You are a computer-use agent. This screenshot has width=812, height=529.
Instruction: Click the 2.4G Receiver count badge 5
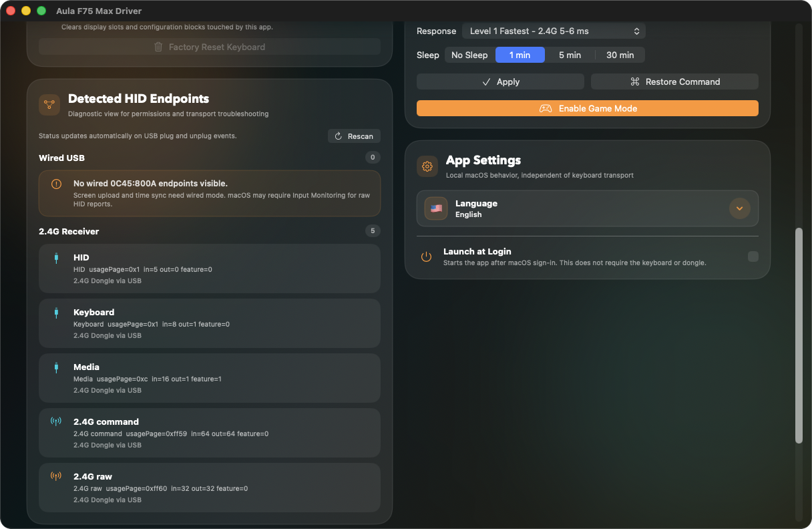tap(373, 231)
